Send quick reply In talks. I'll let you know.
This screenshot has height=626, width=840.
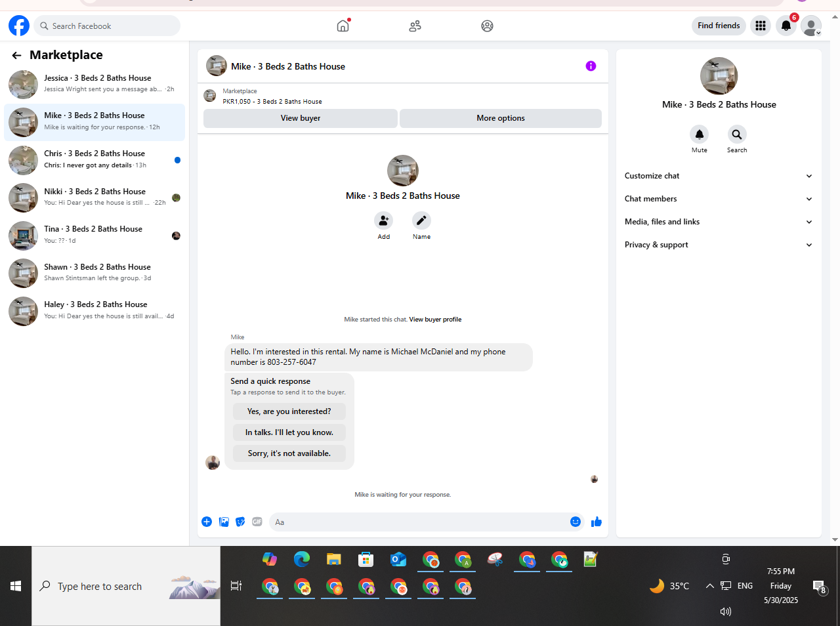[x=289, y=432]
